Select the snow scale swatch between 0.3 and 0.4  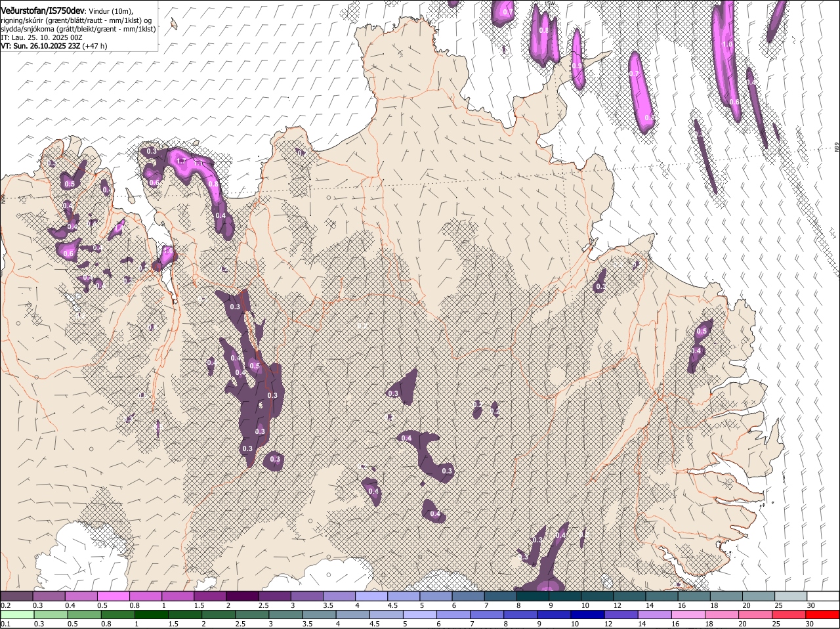tap(49, 596)
